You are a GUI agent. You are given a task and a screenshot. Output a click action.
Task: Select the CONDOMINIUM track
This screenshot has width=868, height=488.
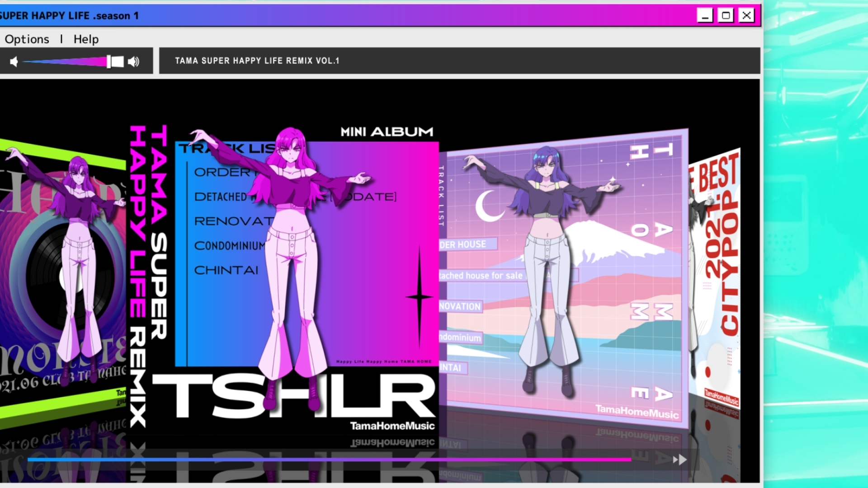[229, 246]
